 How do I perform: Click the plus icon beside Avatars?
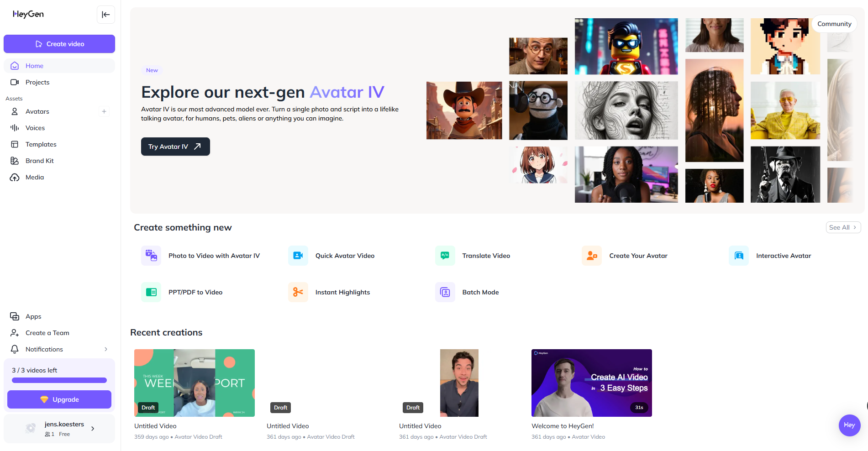(x=104, y=111)
